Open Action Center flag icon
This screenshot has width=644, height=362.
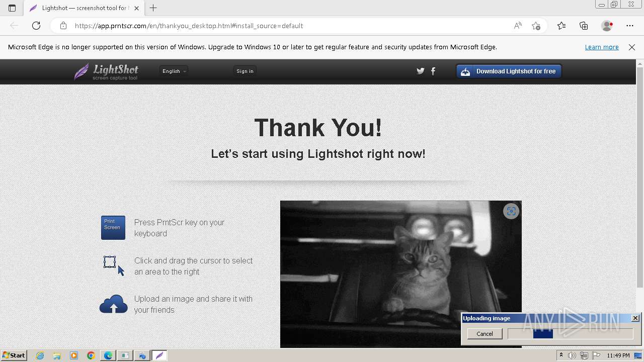(x=596, y=355)
